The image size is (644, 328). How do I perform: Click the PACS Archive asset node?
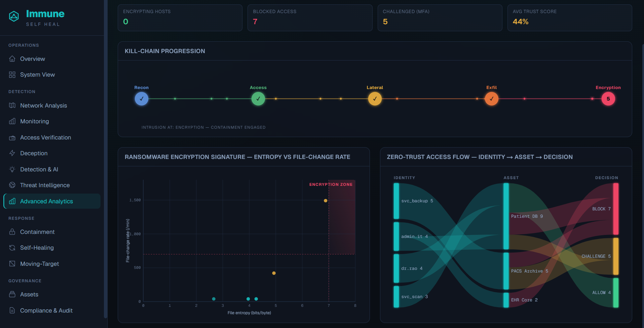[506, 271]
